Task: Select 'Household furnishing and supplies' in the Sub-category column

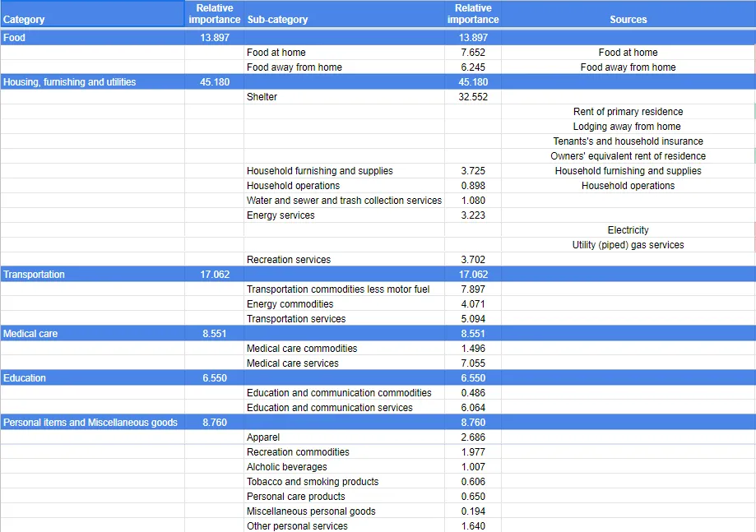Action: point(344,171)
